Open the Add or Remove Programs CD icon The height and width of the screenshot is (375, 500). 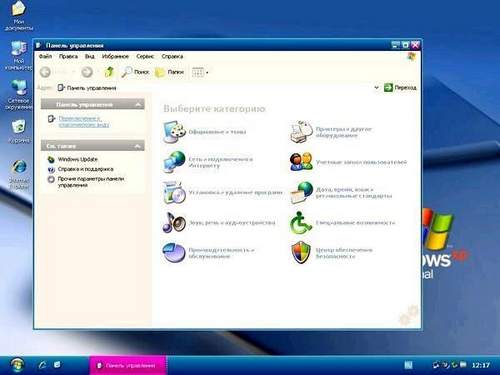click(x=174, y=192)
